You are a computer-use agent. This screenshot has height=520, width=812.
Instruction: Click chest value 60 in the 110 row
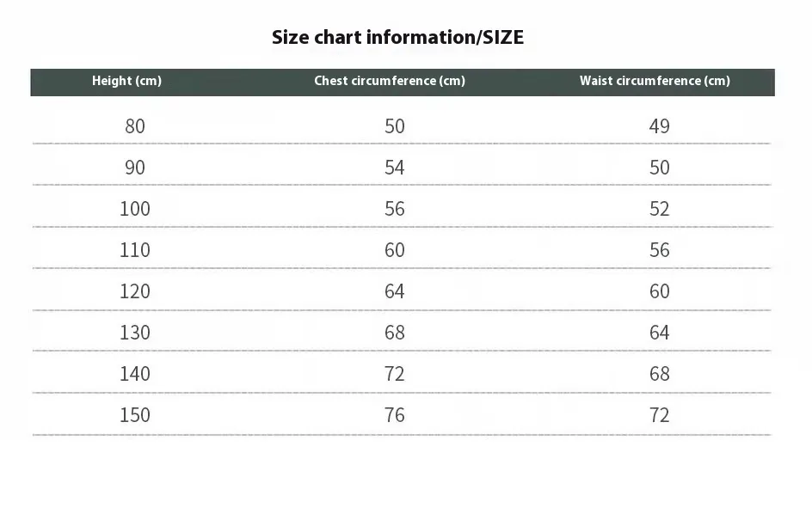[394, 250]
